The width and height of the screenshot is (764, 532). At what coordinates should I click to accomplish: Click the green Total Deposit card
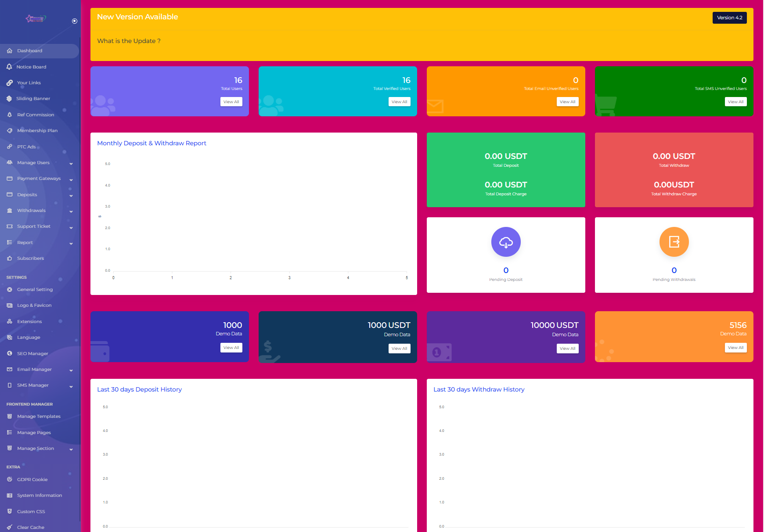pyautogui.click(x=506, y=170)
